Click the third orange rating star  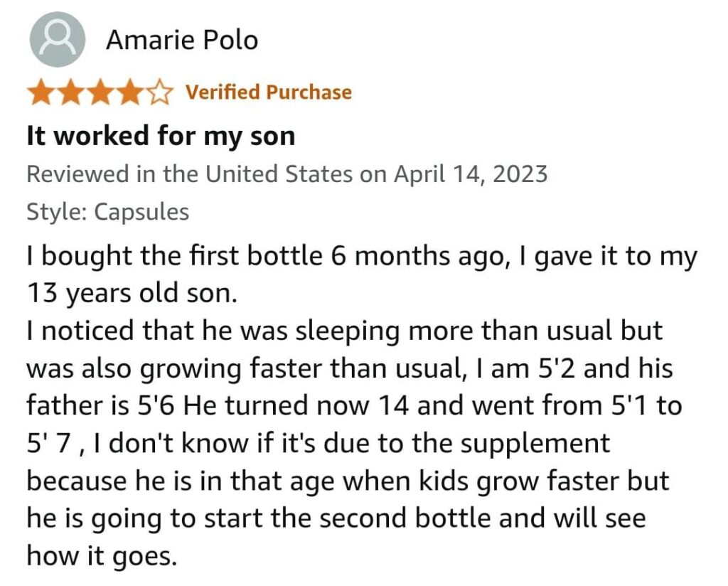pyautogui.click(x=100, y=92)
